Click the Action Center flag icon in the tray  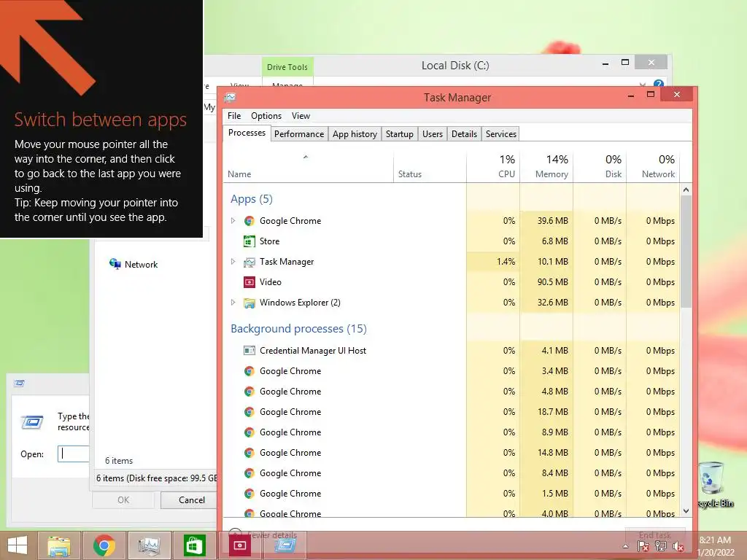click(643, 547)
